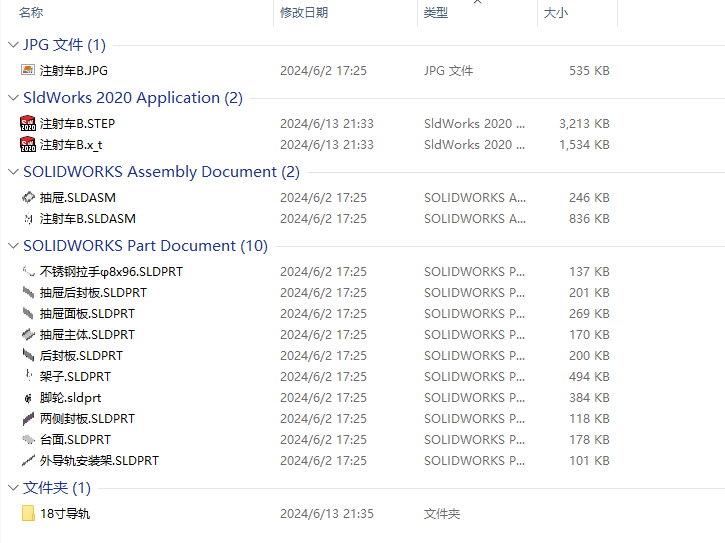Select the 注射车B.SLDASM assembly icon
The image size is (725, 543).
pyautogui.click(x=28, y=219)
